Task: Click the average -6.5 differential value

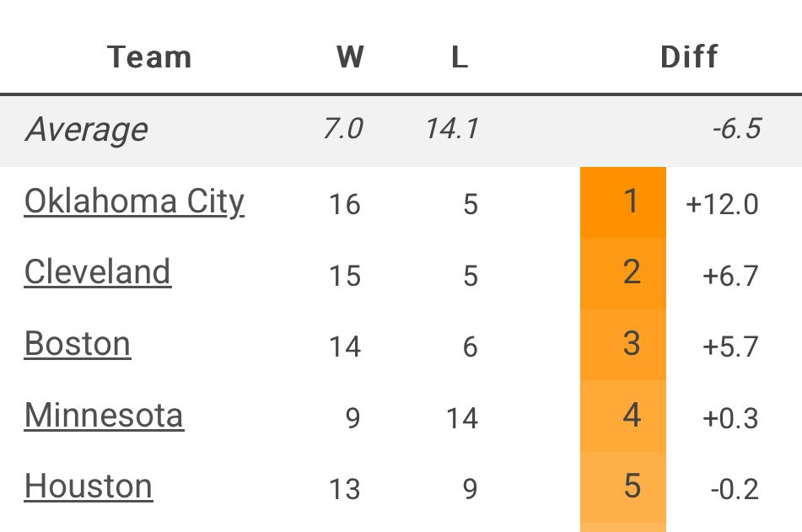Action: [x=737, y=128]
